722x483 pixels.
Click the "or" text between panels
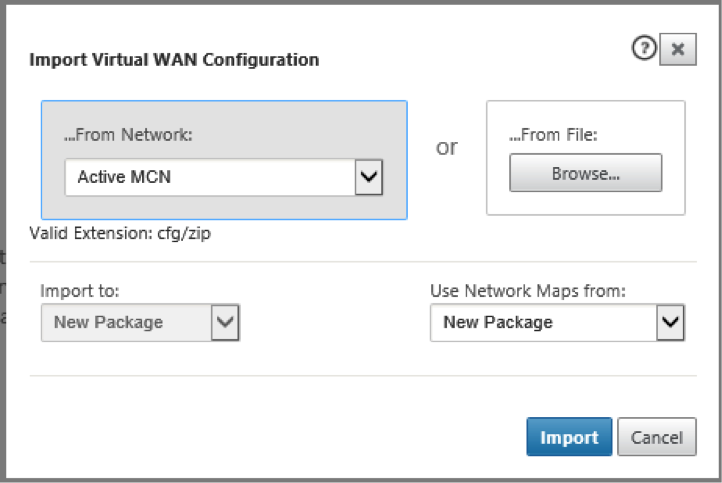point(447,147)
